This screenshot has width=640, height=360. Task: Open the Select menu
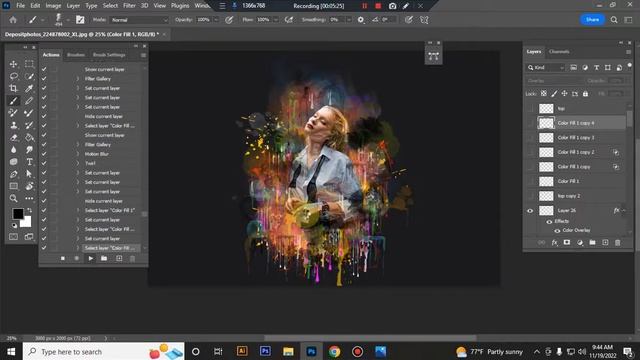click(110, 6)
